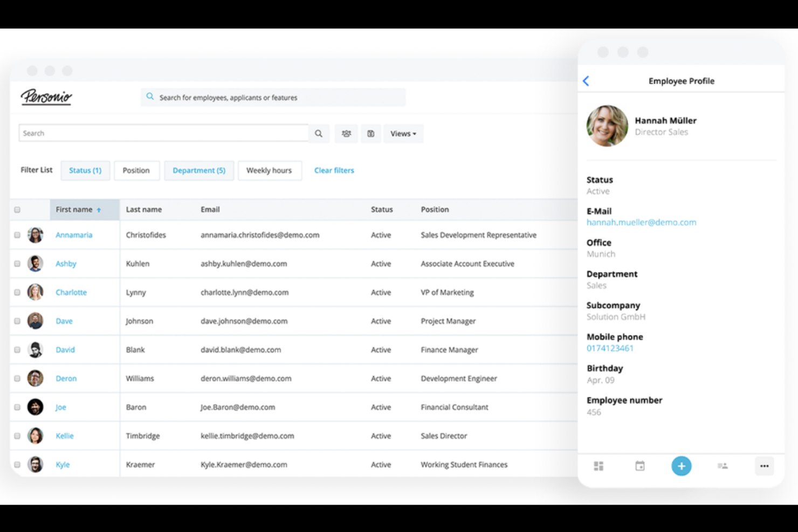Click the Clear filters link
798x532 pixels.
334,170
